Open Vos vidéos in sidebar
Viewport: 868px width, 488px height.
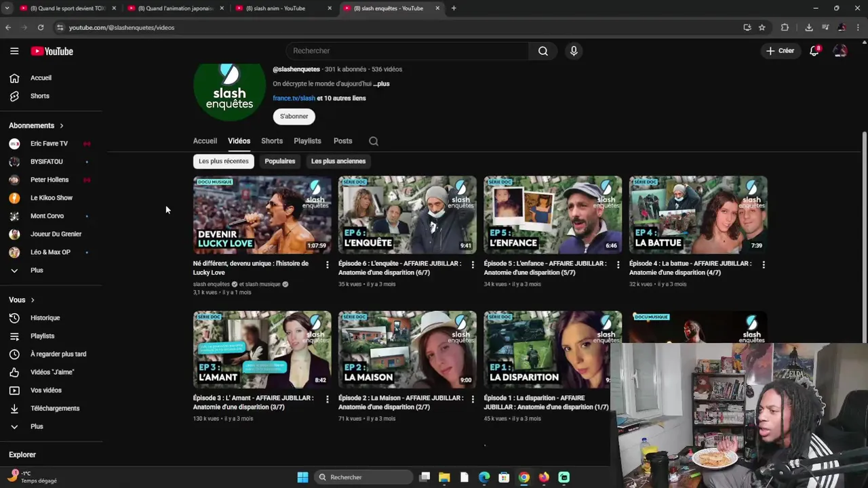coord(46,390)
